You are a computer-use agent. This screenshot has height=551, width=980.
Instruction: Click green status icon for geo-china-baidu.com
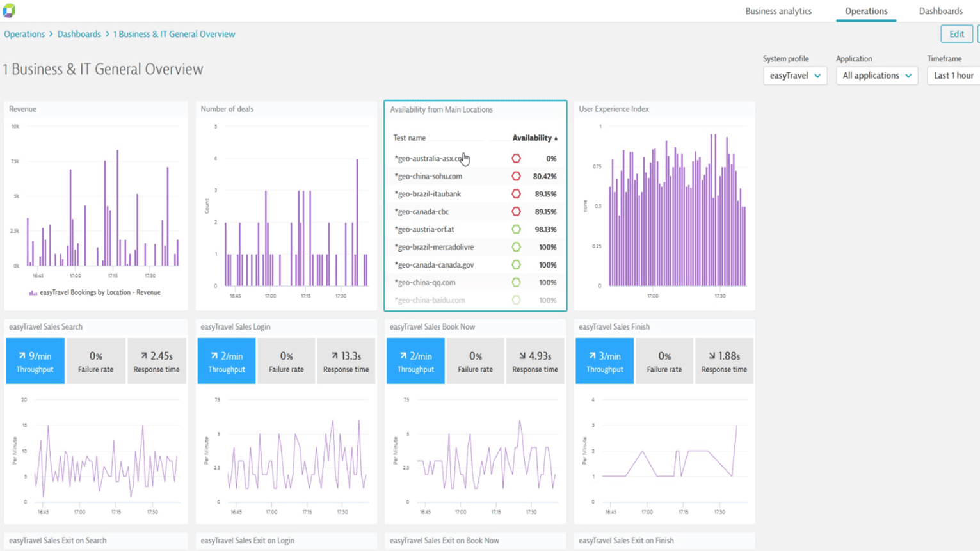pyautogui.click(x=516, y=300)
